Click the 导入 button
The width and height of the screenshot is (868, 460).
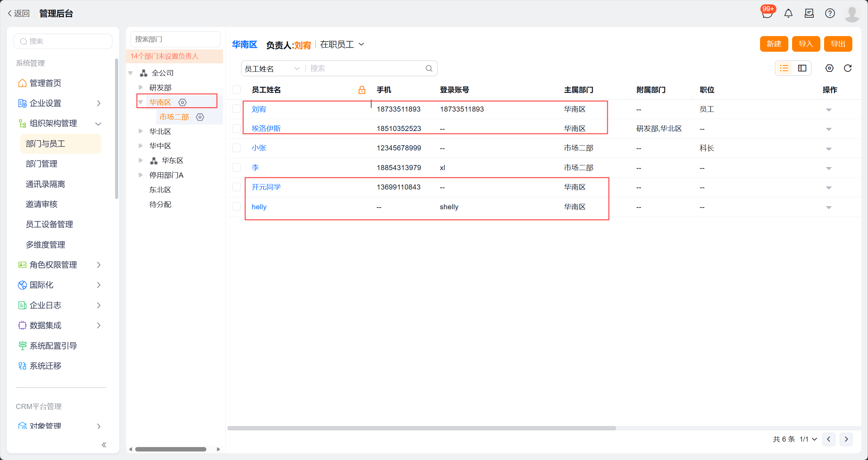(x=806, y=44)
